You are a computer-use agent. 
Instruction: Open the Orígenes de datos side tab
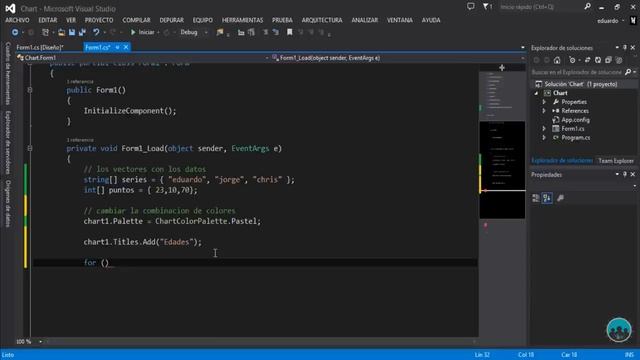[8, 203]
